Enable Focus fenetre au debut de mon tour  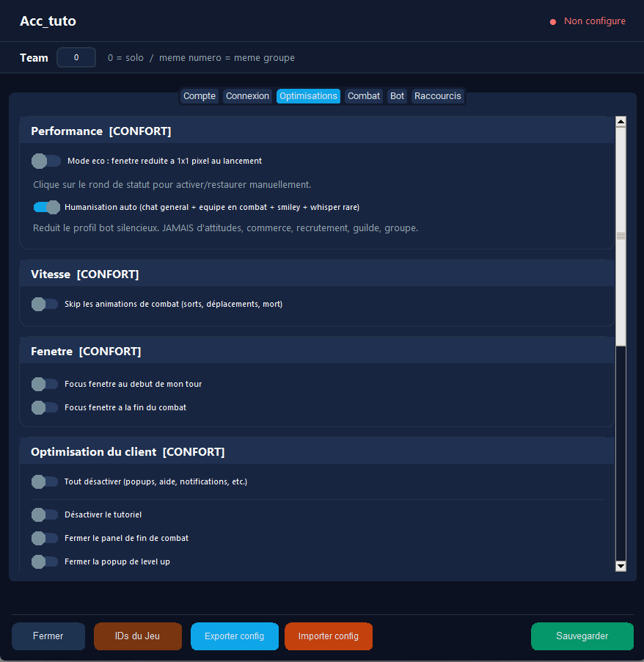pyautogui.click(x=45, y=384)
